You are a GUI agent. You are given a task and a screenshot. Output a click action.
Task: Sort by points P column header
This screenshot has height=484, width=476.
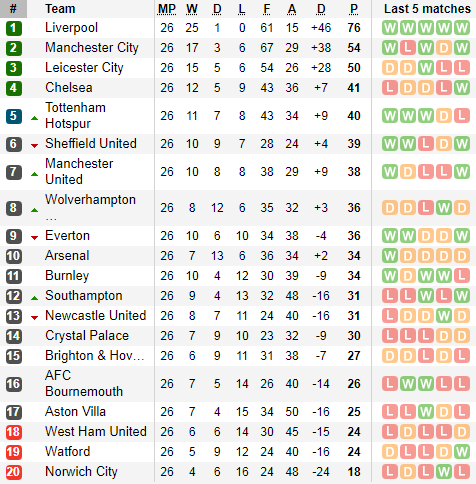(x=354, y=9)
